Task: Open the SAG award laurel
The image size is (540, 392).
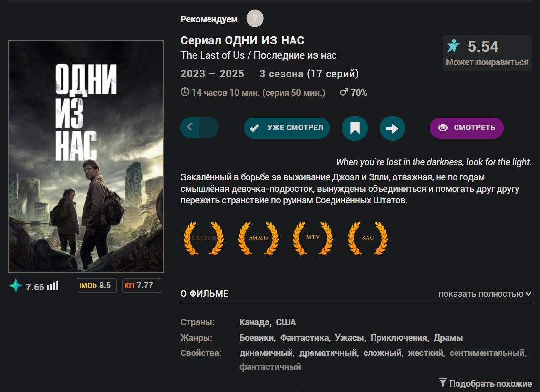Action: [x=368, y=238]
